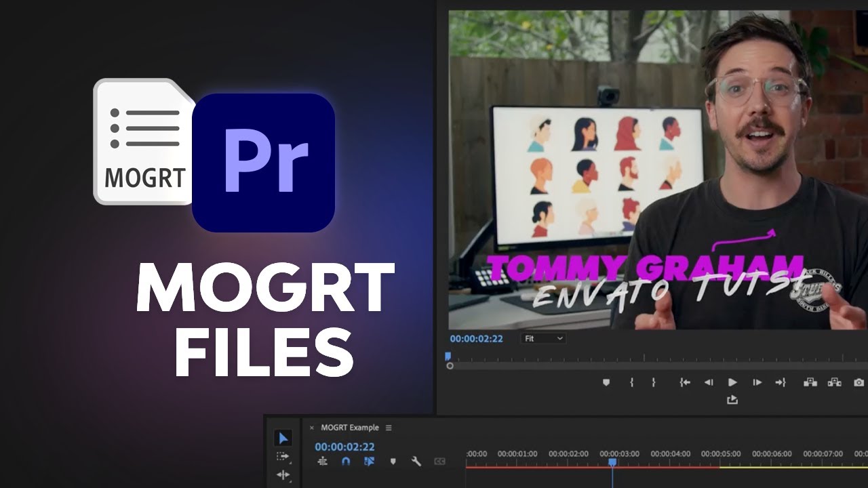Click the share/export icon below Play button
868x488 pixels.
click(x=732, y=400)
